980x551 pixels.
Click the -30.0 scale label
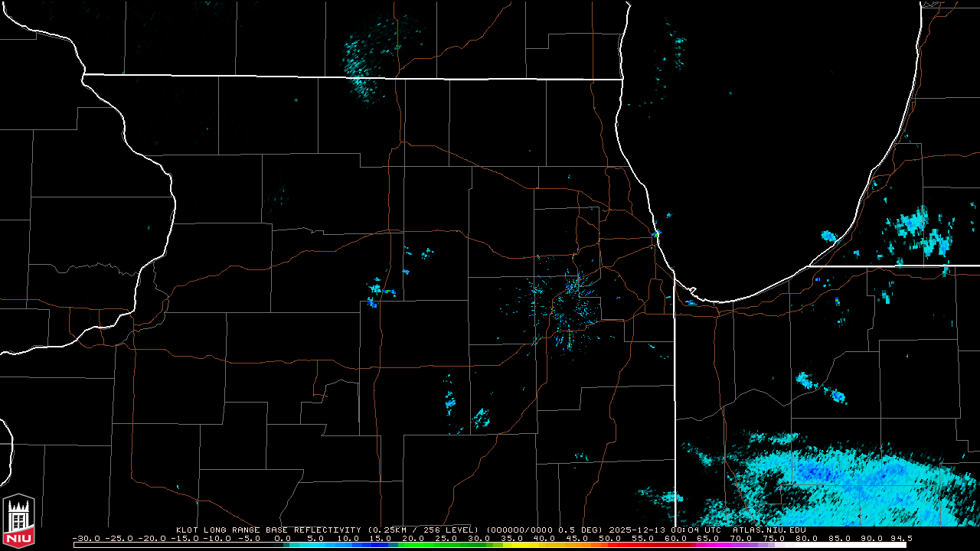[x=88, y=539]
